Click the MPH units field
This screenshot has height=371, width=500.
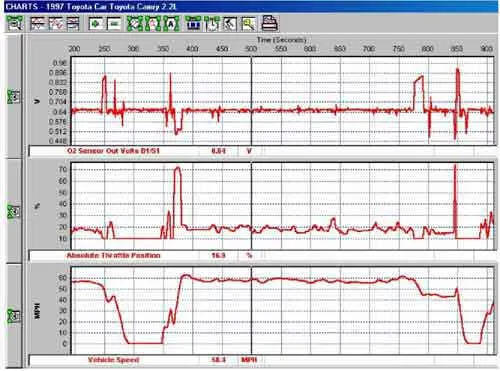pos(249,360)
